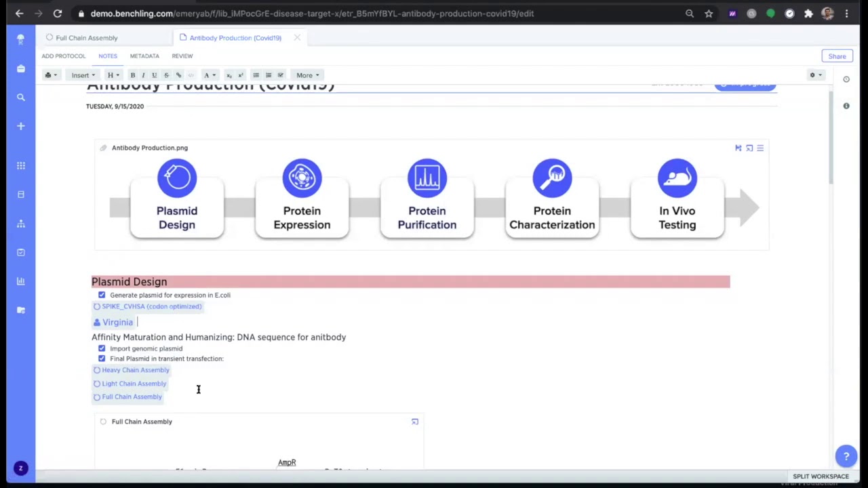This screenshot has height=488, width=868.
Task: Select Antibody Production (Covid19) tab
Action: (235, 38)
